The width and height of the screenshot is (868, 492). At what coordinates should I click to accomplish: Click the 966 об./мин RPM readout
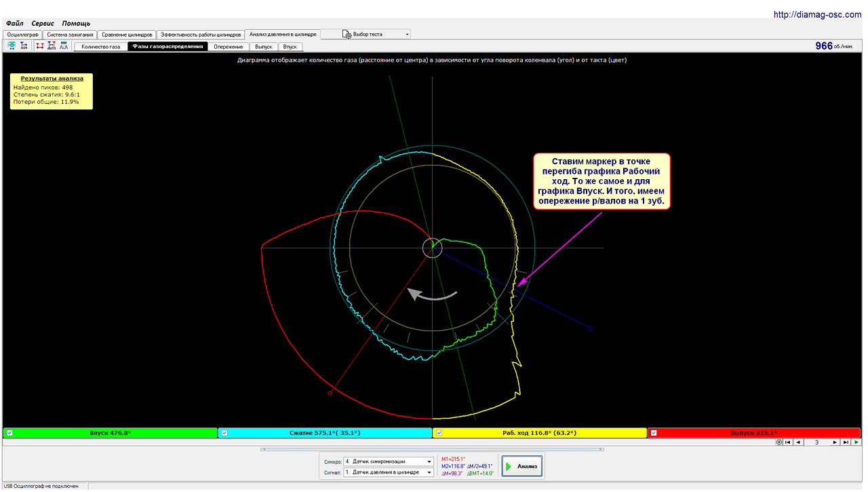[833, 46]
